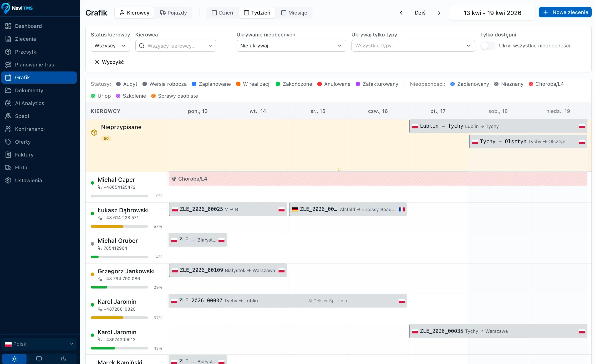Click phone number +48574309013
The image size is (595, 364).
tap(120, 340)
